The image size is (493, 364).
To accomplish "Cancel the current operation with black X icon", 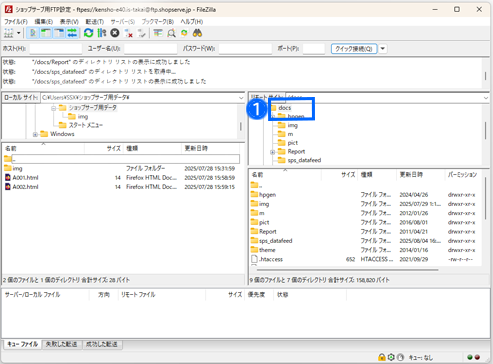I will pos(115,33).
